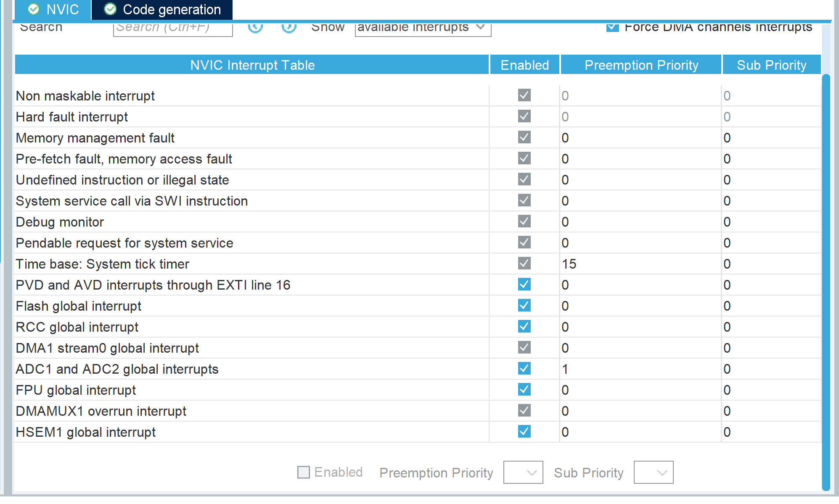Click the next search result icon
This screenshot has height=504, width=839.
pyautogui.click(x=289, y=27)
